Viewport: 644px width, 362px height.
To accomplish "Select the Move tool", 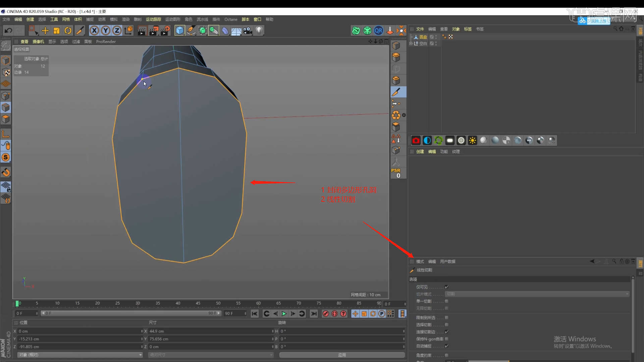I will [45, 31].
